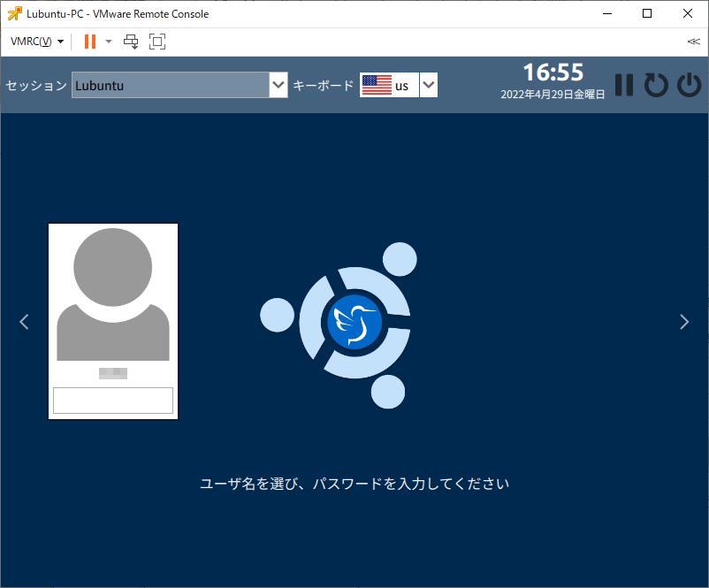The height and width of the screenshot is (588, 709).
Task: Click the セッション label
Action: point(36,85)
